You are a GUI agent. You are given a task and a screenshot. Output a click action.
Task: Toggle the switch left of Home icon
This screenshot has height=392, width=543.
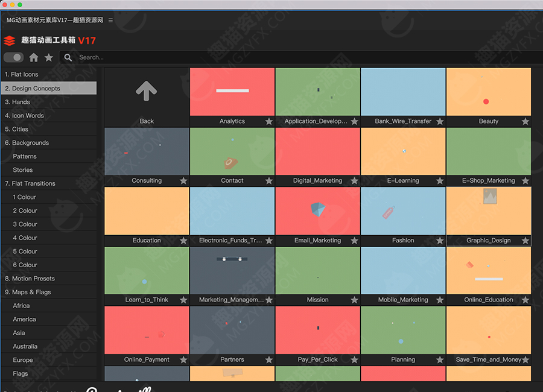pyautogui.click(x=13, y=57)
